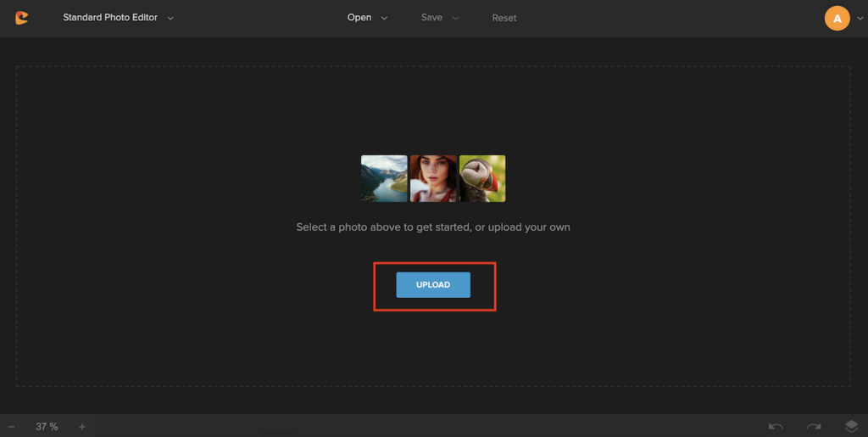Expand the chevron beside Standard Photo Editor
Screen dimensions: 868x437
click(x=170, y=19)
